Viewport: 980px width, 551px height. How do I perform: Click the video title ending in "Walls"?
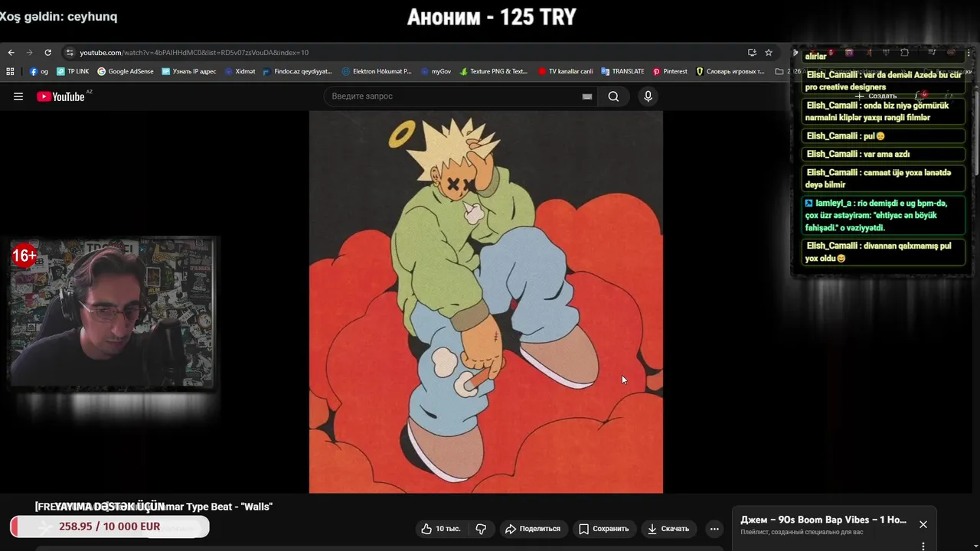pos(154,507)
